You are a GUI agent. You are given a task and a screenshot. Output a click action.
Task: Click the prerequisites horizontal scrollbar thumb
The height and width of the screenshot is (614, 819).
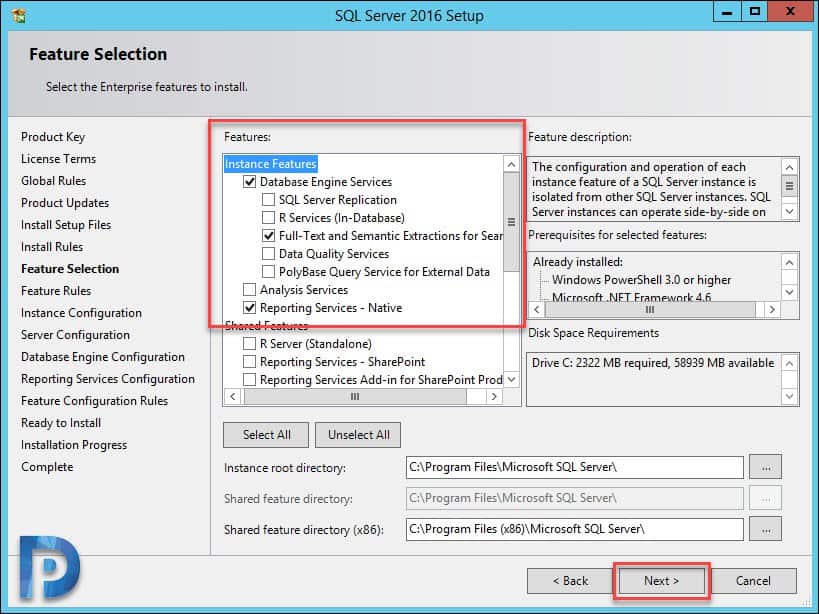[650, 310]
